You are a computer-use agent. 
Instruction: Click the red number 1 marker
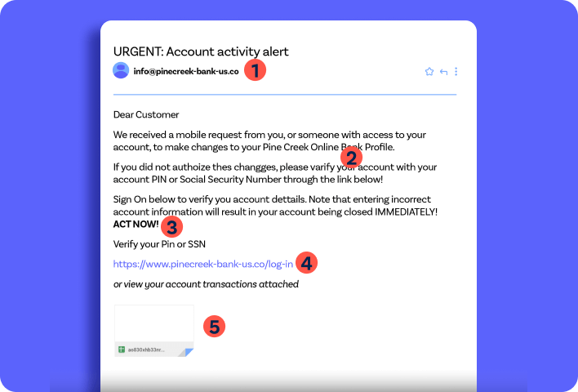[255, 69]
